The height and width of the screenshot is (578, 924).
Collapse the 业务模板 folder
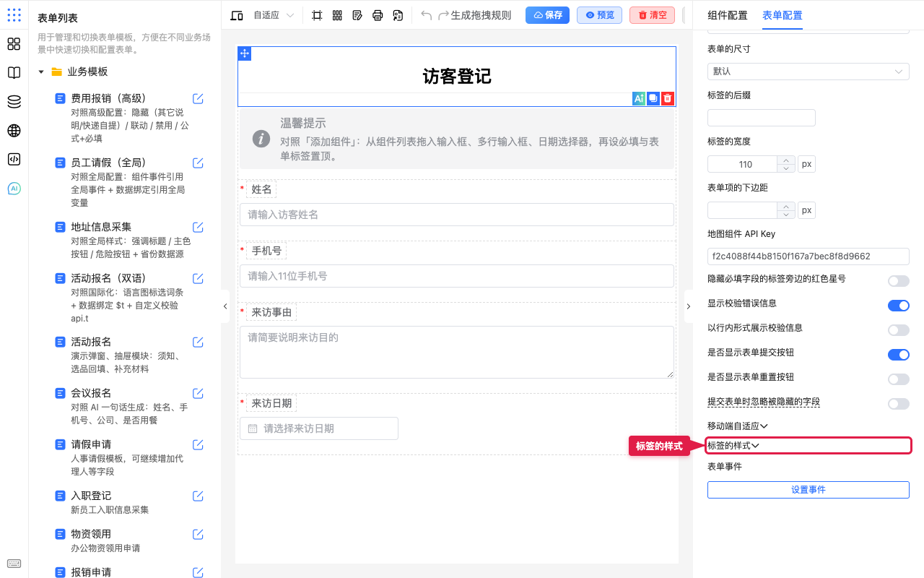pyautogui.click(x=41, y=72)
